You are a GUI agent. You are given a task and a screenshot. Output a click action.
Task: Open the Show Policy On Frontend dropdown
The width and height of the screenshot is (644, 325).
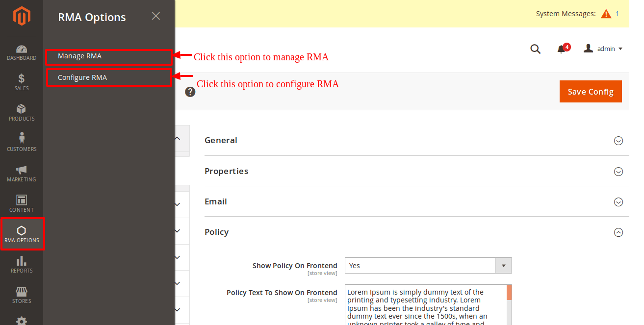click(428, 266)
